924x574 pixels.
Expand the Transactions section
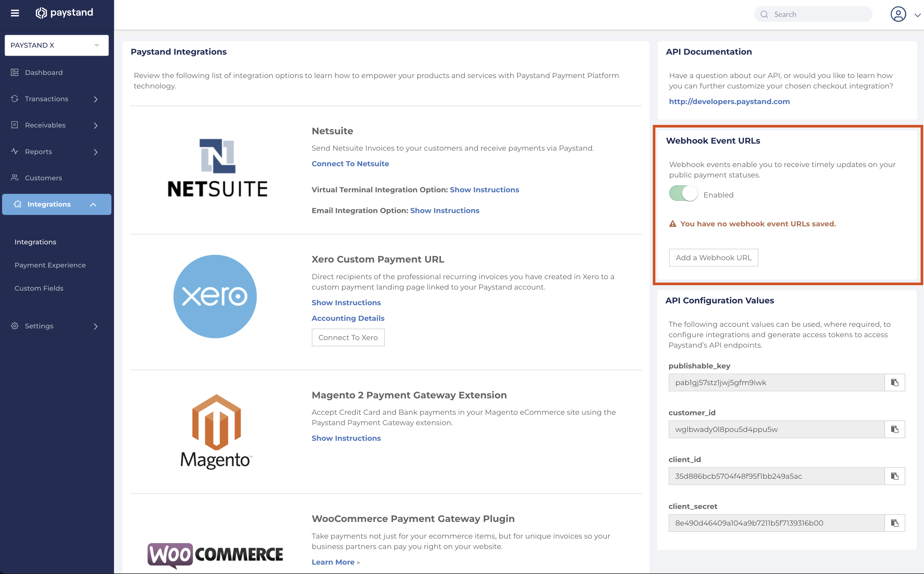pyautogui.click(x=96, y=99)
